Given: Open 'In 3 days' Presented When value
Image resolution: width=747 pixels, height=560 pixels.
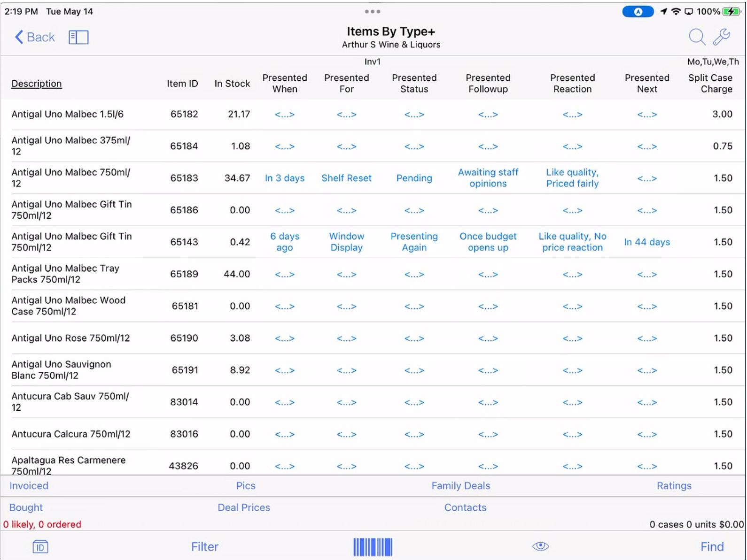Looking at the screenshot, I should 285,178.
